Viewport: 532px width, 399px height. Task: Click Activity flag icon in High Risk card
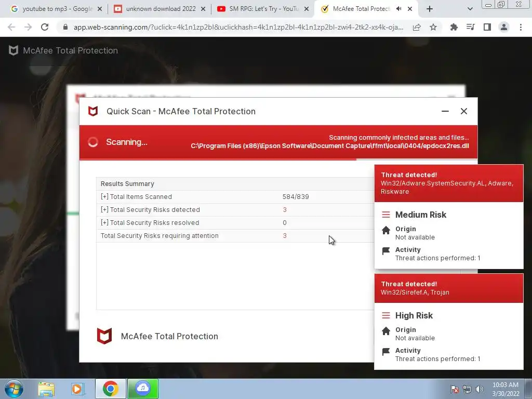pyautogui.click(x=386, y=352)
